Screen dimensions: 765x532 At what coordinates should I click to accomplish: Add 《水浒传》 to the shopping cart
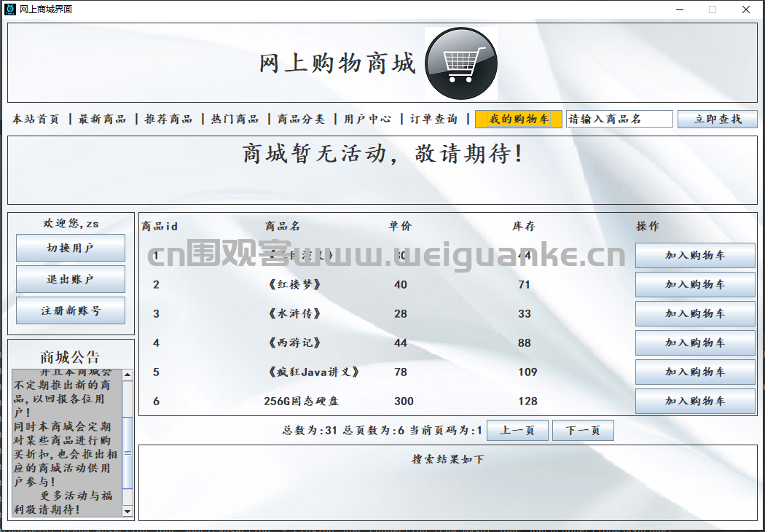(695, 314)
